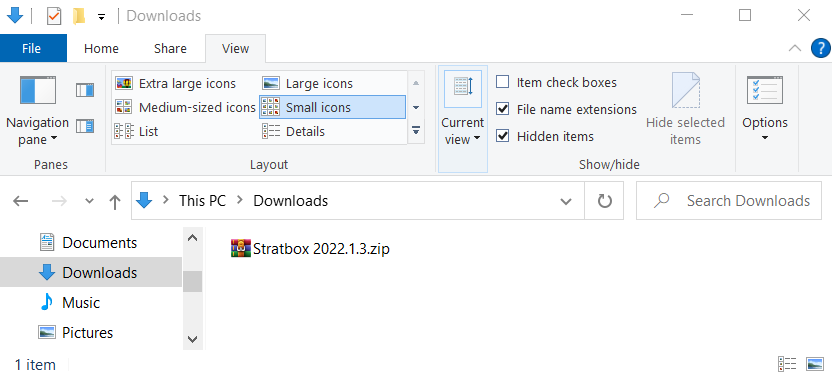
Task: Choose the List layout option
Action: click(137, 131)
